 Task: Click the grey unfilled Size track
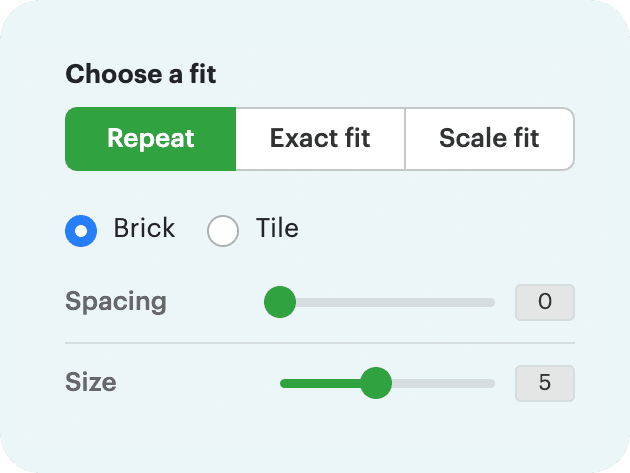(x=440, y=382)
